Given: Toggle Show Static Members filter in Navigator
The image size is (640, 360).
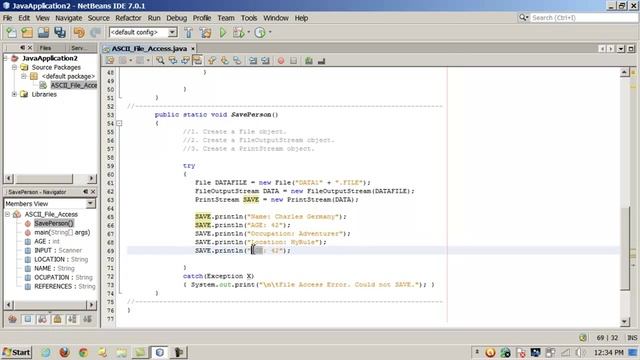Looking at the screenshot, I should pyautogui.click(x=42, y=319).
